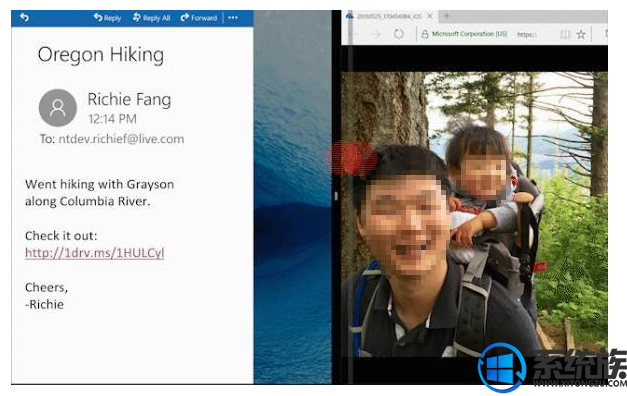Click the back arrow in the mail toolbar
Screen dimensions: 627x396
[24, 18]
